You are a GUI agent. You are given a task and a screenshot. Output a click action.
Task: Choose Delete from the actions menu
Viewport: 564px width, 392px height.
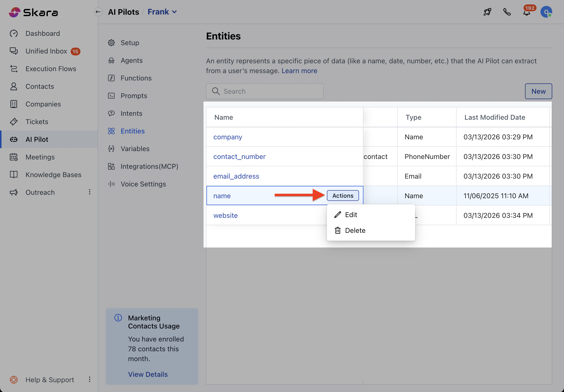(x=355, y=230)
